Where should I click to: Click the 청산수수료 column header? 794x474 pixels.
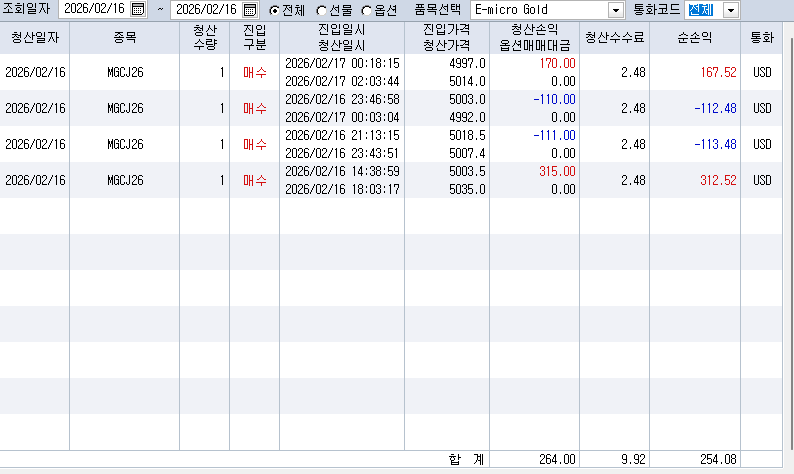coord(615,37)
